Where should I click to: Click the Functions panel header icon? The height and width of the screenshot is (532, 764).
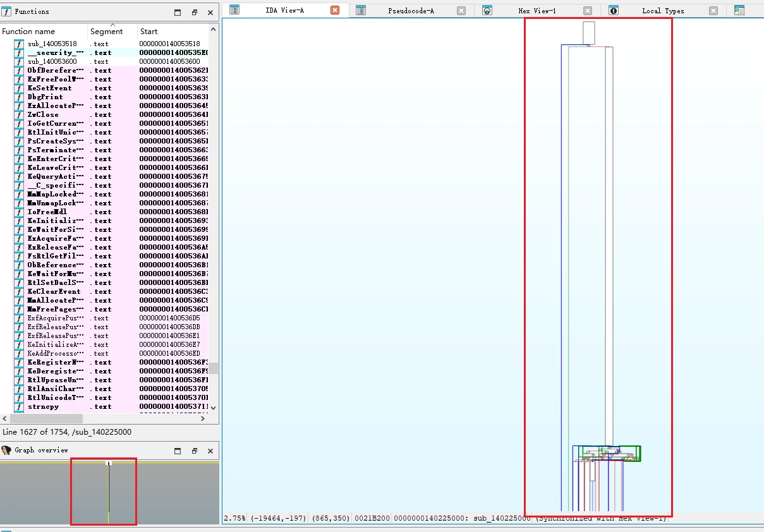point(7,11)
